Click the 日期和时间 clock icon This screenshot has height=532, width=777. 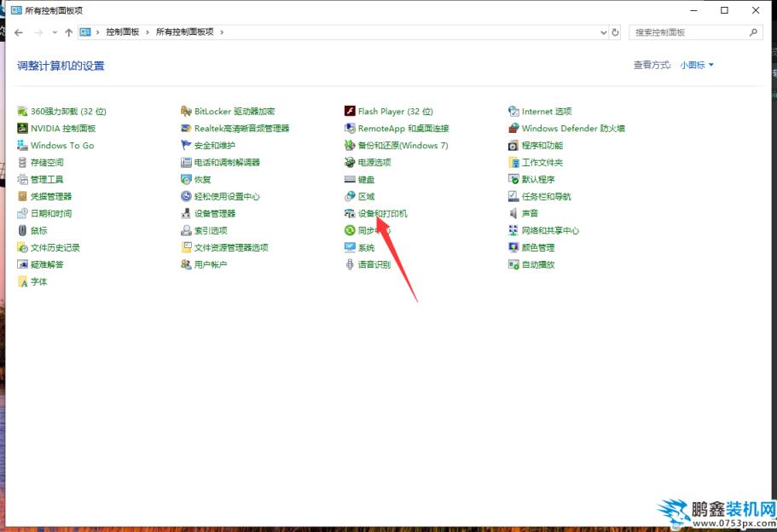22,213
